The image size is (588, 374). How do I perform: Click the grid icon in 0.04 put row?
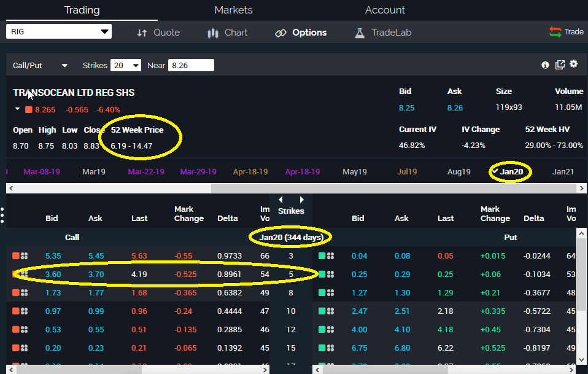[330, 256]
